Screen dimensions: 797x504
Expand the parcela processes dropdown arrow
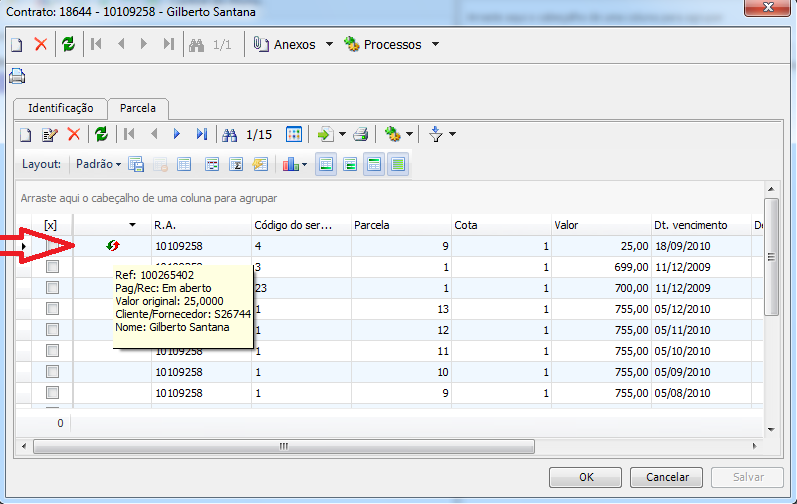(409, 134)
